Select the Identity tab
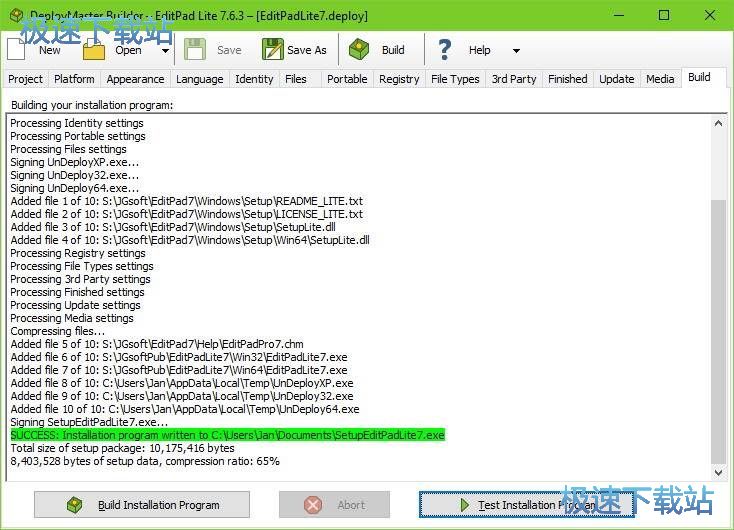The width and height of the screenshot is (734, 530). (254, 79)
